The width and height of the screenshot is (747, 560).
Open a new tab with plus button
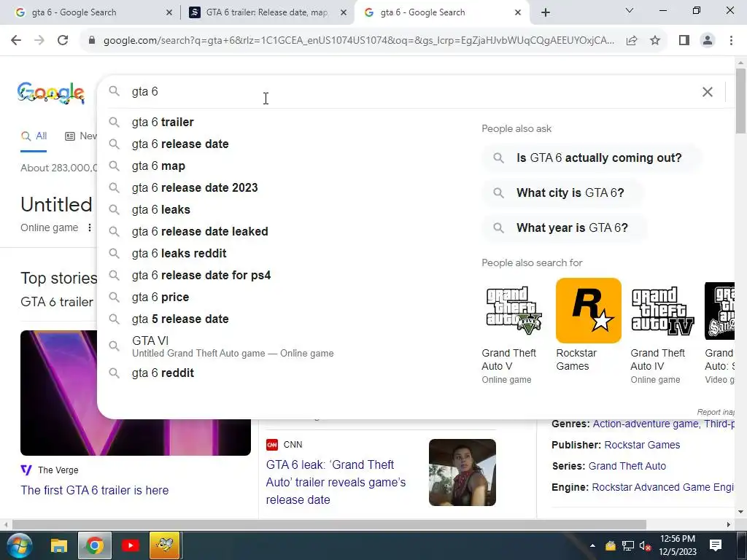546,12
